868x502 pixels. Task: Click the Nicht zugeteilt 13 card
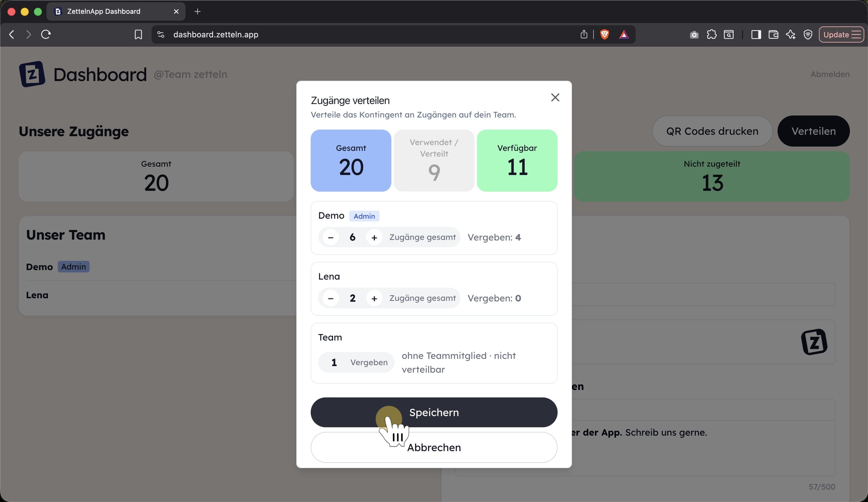pos(712,176)
